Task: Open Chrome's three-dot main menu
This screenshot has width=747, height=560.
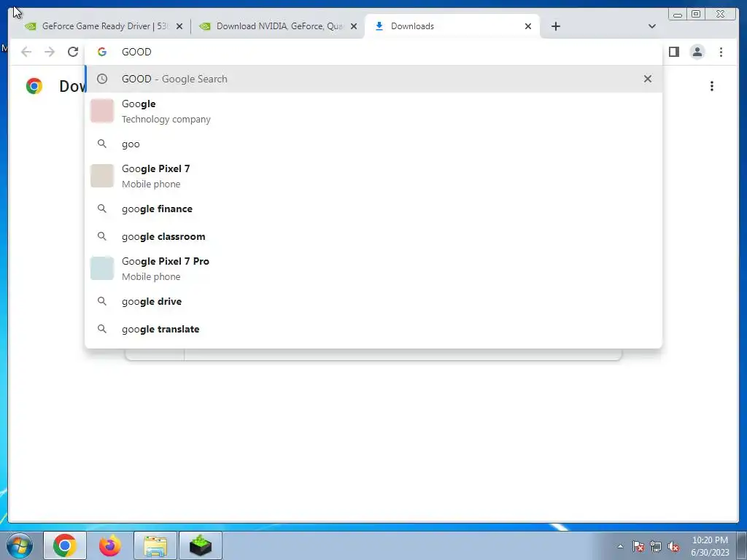Action: [x=721, y=52]
